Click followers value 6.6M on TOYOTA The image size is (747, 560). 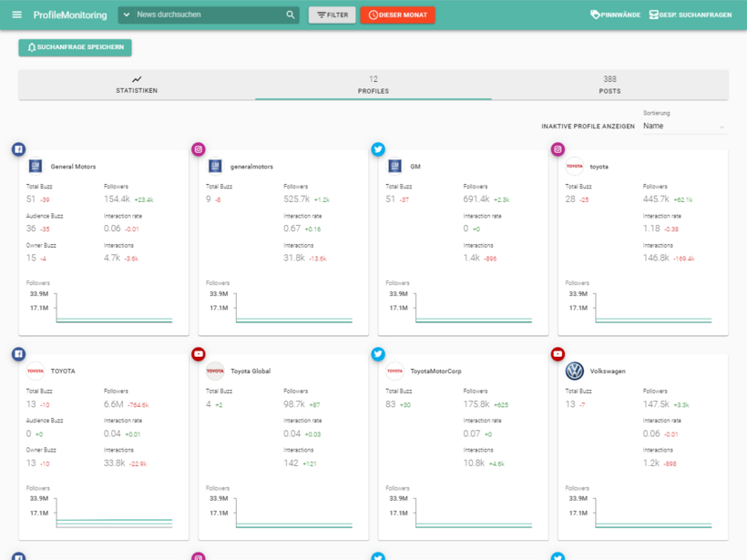click(114, 403)
